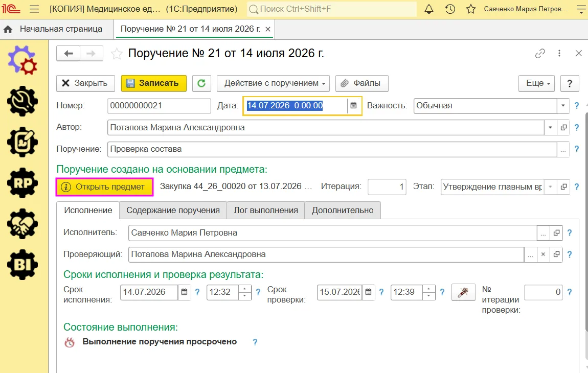Image resolution: width=588 pixels, height=373 pixels.
Task: Navigate back with the left arrow
Action: click(x=68, y=54)
